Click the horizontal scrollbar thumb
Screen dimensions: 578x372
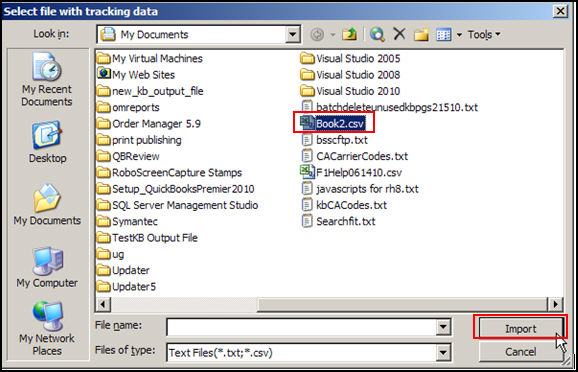tap(403, 304)
